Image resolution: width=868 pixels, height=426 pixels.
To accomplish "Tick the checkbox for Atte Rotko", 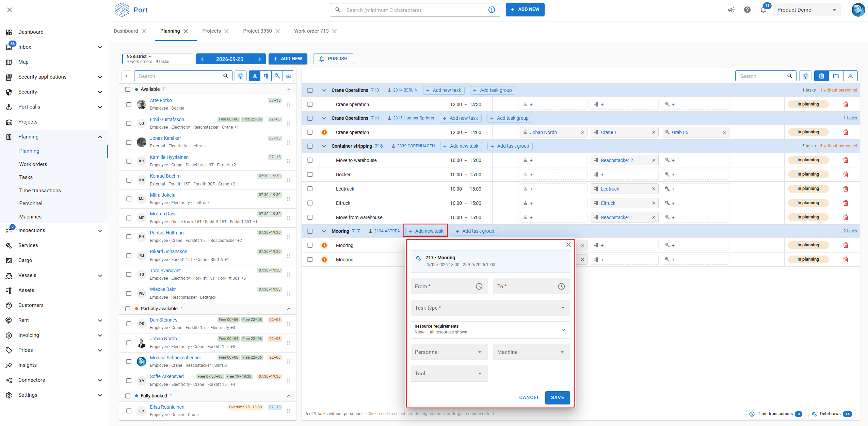I will (x=129, y=104).
